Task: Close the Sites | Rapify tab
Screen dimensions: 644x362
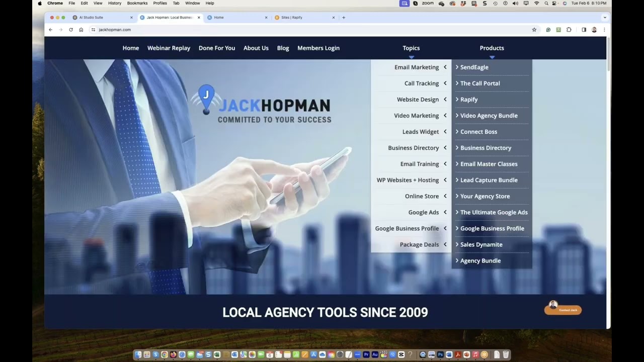Action: pos(334,18)
